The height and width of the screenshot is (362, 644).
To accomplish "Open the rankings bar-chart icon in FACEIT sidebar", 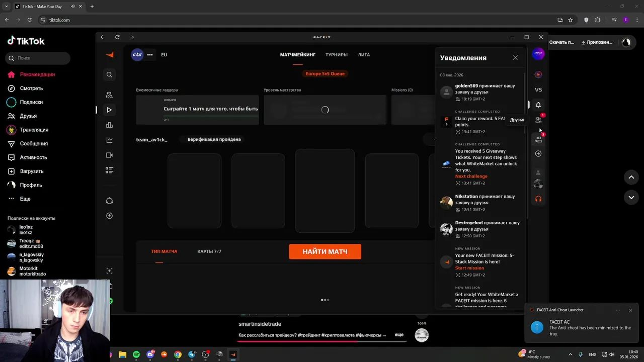I will [109, 125].
